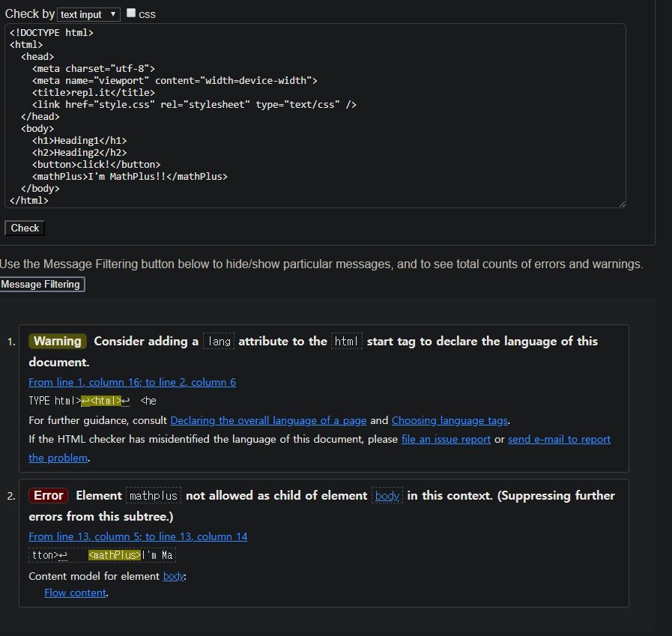
Task: Click the meta name="viewport" code line
Action: click(x=175, y=81)
